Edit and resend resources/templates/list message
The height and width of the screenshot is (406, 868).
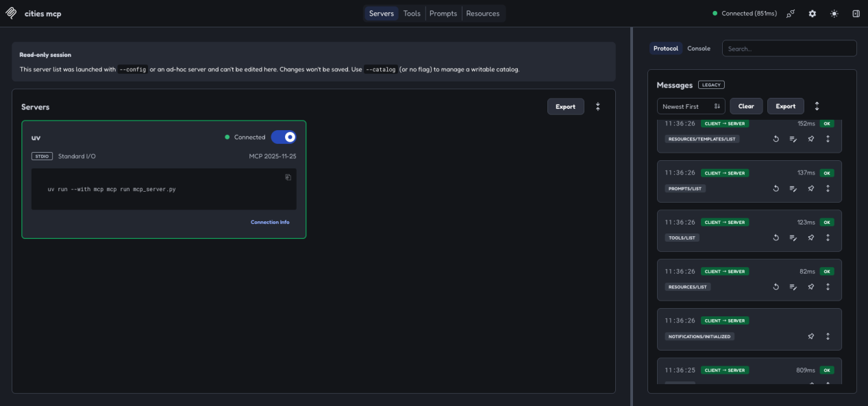(793, 139)
